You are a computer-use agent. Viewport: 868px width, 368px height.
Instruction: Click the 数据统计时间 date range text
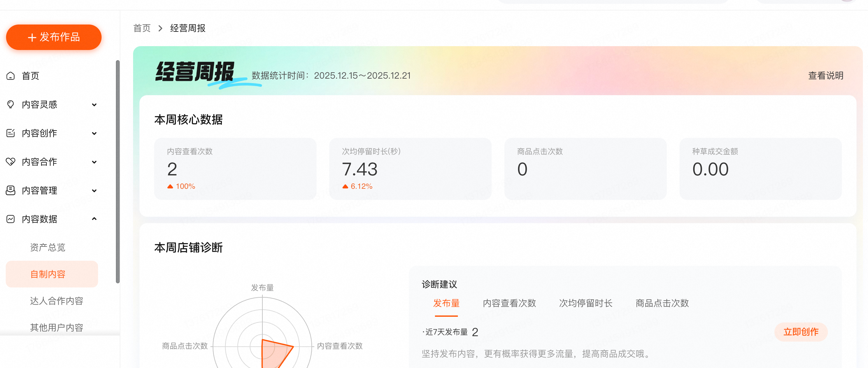point(331,75)
